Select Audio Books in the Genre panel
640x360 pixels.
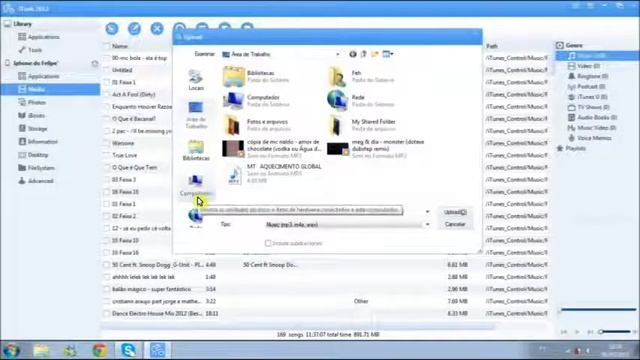[x=593, y=118]
